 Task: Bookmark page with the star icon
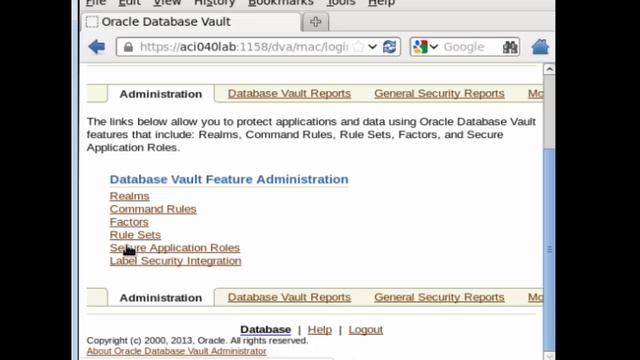pos(358,47)
